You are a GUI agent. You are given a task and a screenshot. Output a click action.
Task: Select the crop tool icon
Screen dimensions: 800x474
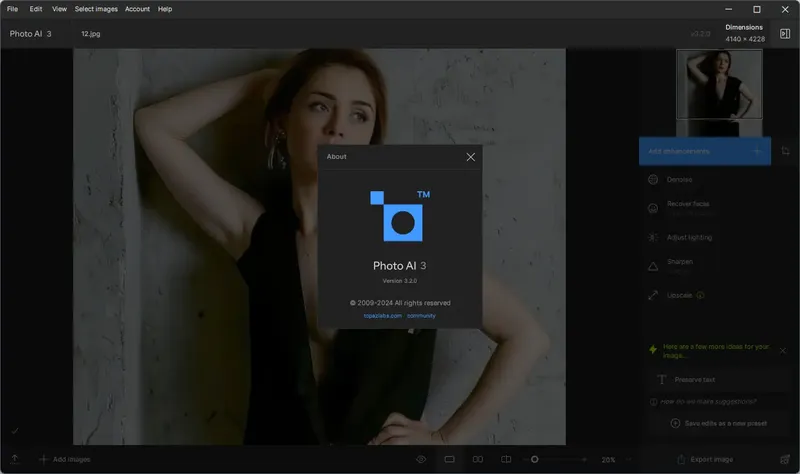[786, 151]
